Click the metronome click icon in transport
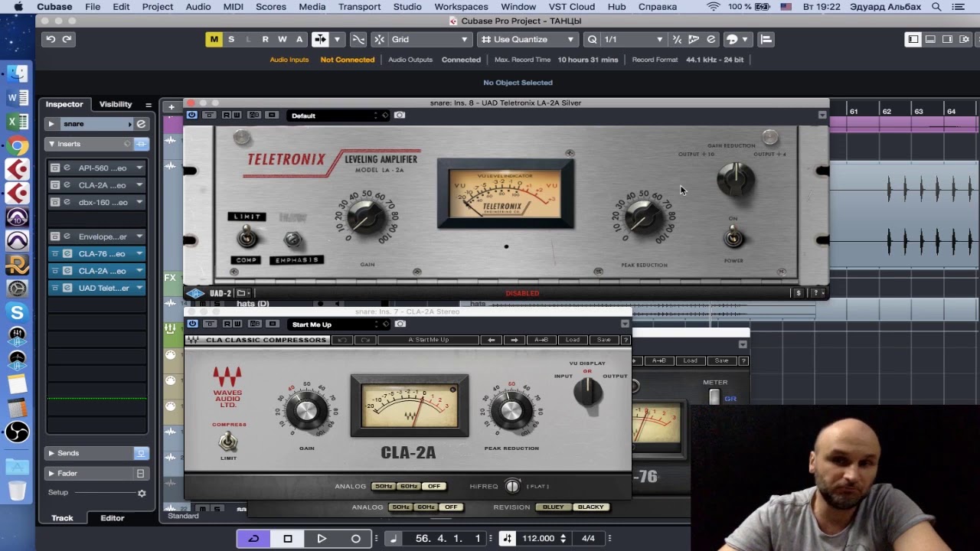Viewport: 980px width, 551px height. tap(394, 539)
